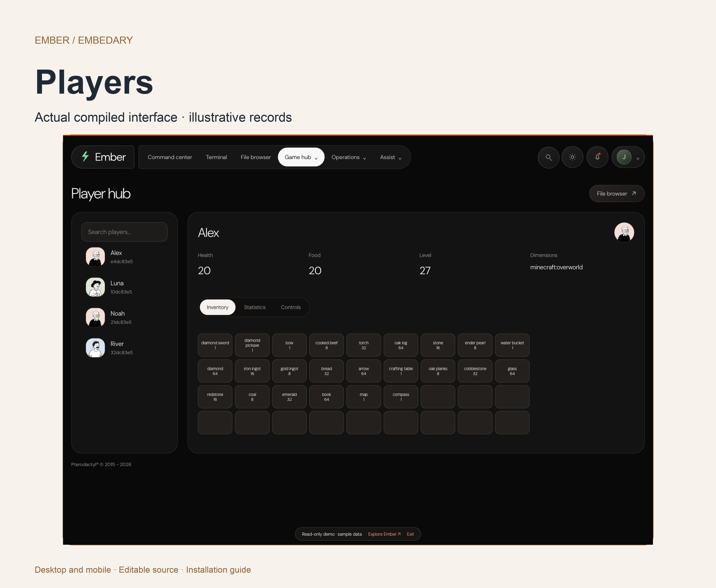Select the cooked beef inventory slot
This screenshot has width=716, height=588.
click(326, 345)
